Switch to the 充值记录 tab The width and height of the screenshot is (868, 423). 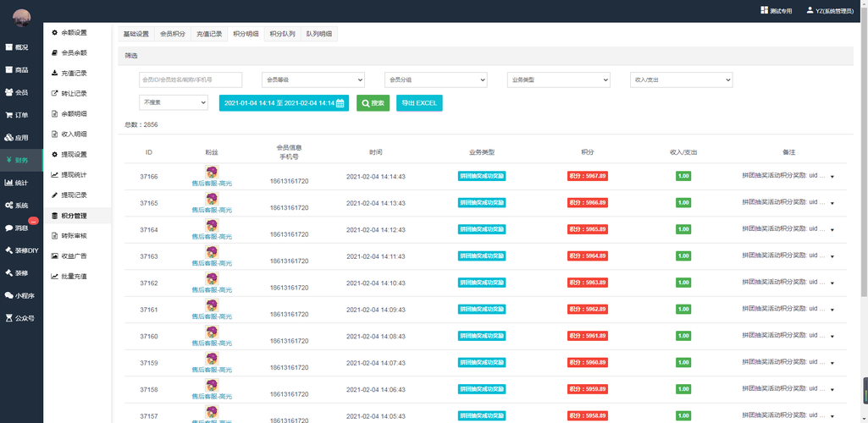click(x=209, y=34)
